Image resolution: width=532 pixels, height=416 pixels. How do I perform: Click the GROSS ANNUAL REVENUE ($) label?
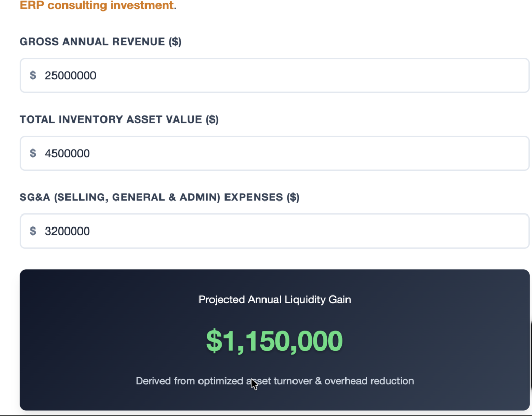[100, 42]
